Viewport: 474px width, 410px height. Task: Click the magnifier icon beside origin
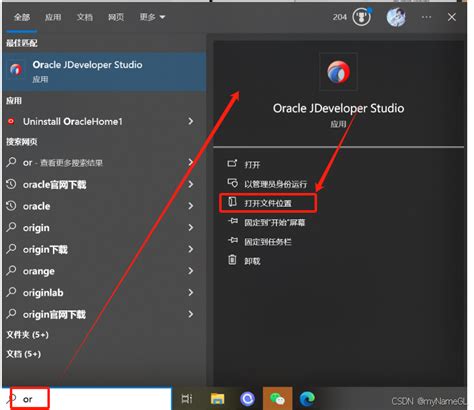tap(11, 227)
